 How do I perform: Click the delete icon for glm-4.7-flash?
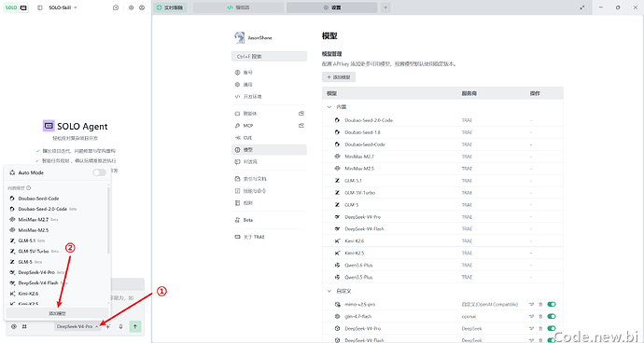540,316
